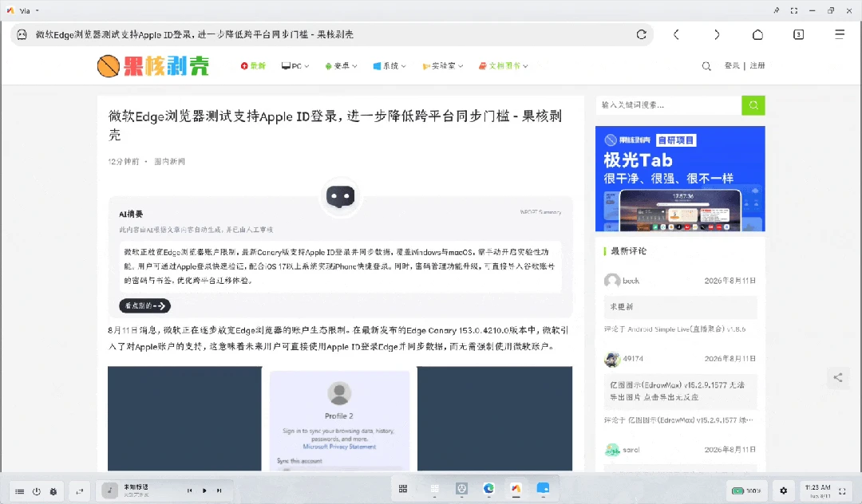Open the 求更新 comment
The width and height of the screenshot is (862, 504).
681,307
